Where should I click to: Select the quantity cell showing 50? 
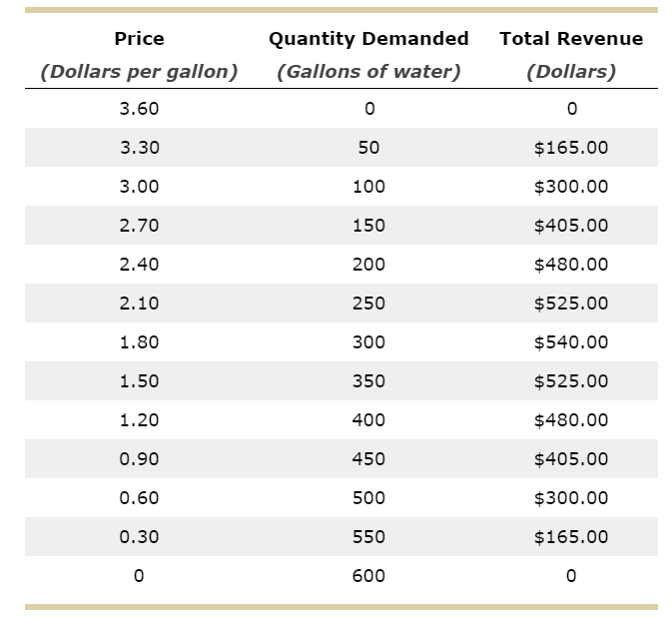click(368, 148)
